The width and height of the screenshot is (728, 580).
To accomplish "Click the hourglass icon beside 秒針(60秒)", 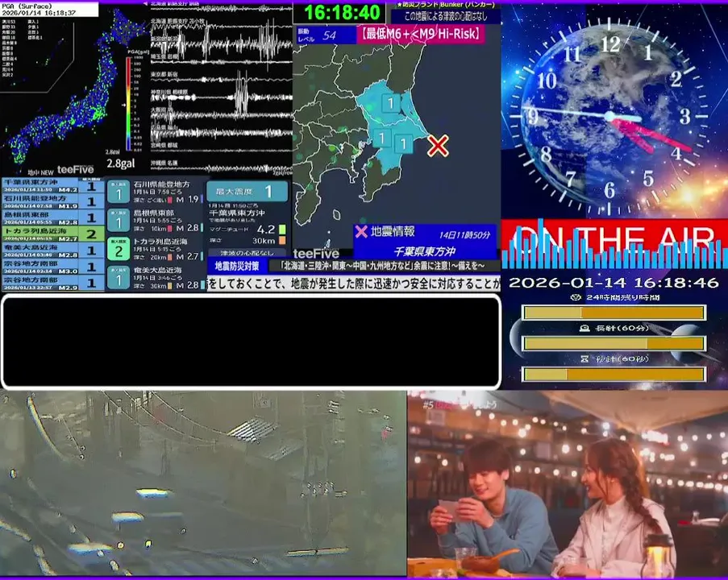I will click(x=584, y=358).
